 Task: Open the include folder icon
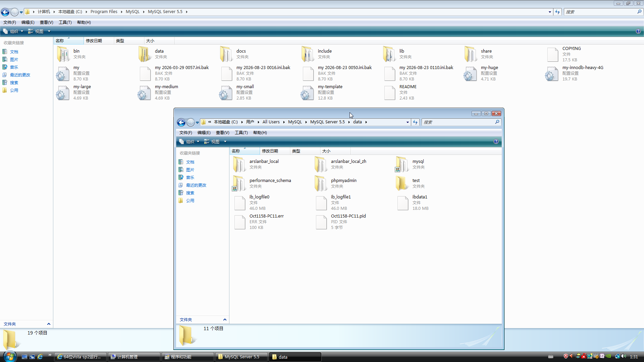[308, 54]
